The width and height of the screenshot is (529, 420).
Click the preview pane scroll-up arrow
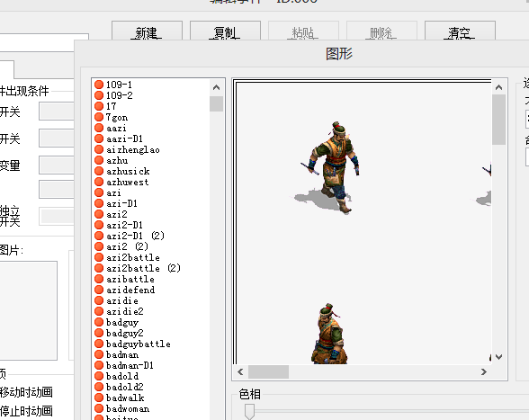tap(498, 88)
